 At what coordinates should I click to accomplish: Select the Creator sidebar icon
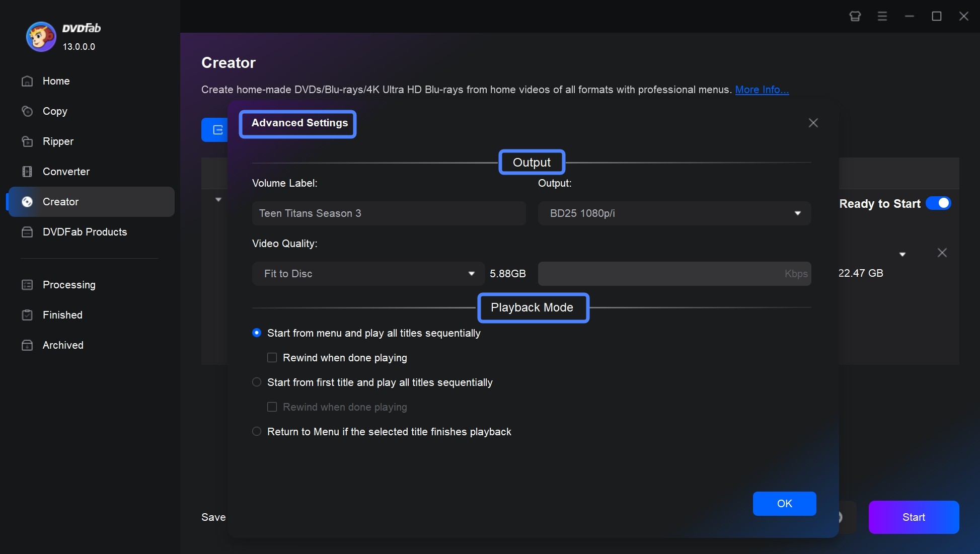[x=27, y=201]
